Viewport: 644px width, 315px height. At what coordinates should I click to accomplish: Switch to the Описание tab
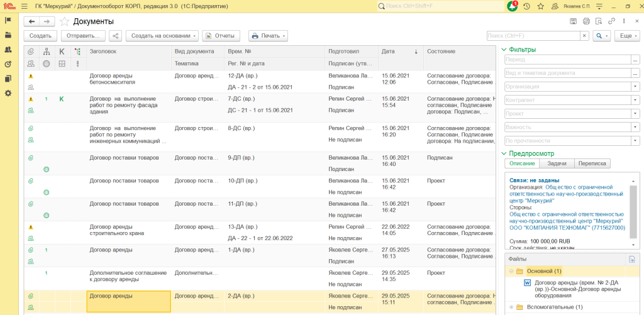[522, 163]
